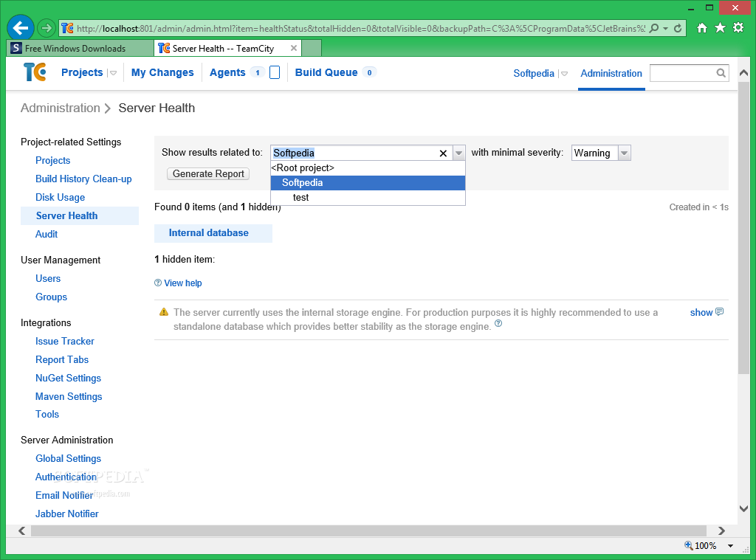Open Build History Clean-up settings
Screen dimensions: 756x560
(x=83, y=179)
